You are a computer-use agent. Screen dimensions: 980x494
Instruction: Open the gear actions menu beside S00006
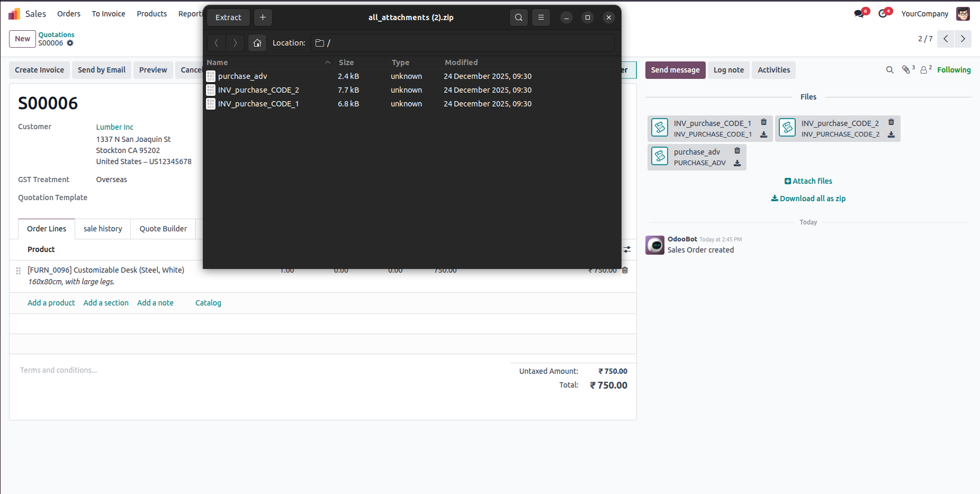click(x=70, y=43)
